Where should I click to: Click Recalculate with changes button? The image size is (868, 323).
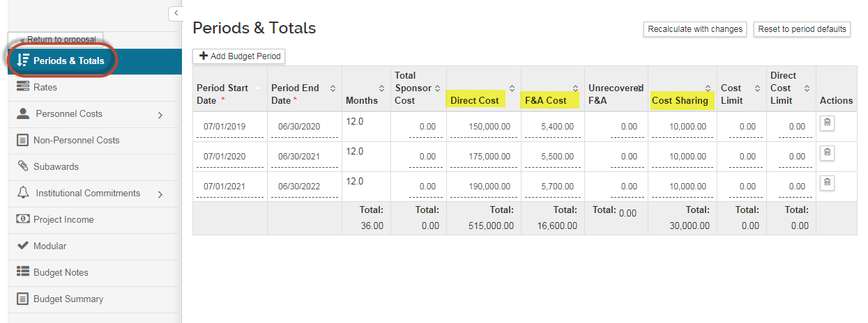click(694, 29)
